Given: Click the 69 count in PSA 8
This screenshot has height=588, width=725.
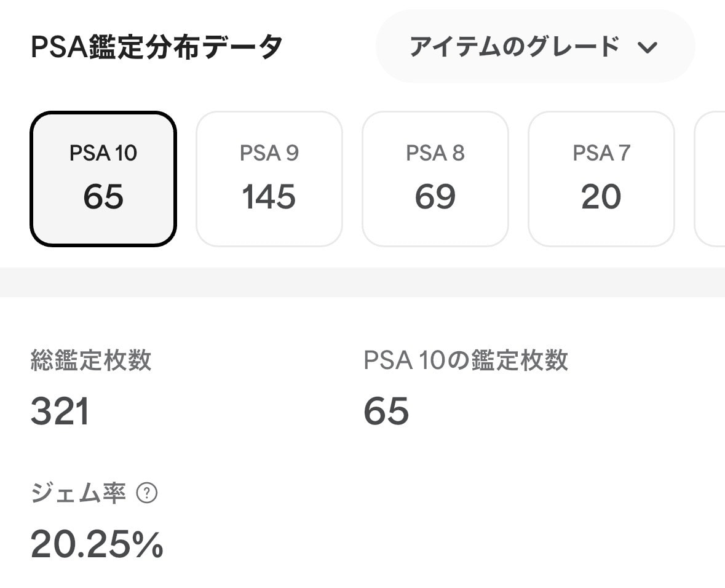Looking at the screenshot, I should [x=435, y=197].
